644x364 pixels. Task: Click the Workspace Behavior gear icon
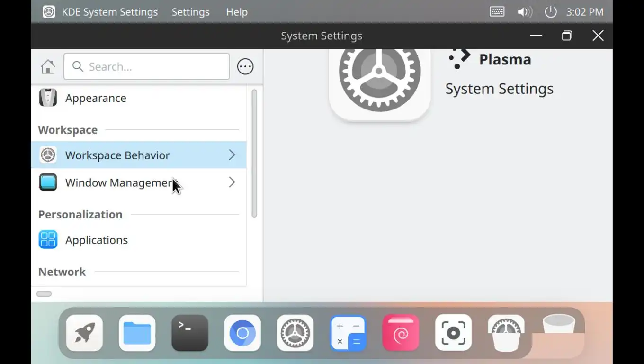pos(48,155)
